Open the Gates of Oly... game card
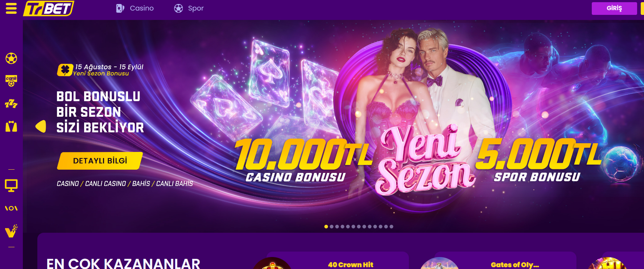The width and height of the screenshot is (644, 269). [x=505, y=261]
